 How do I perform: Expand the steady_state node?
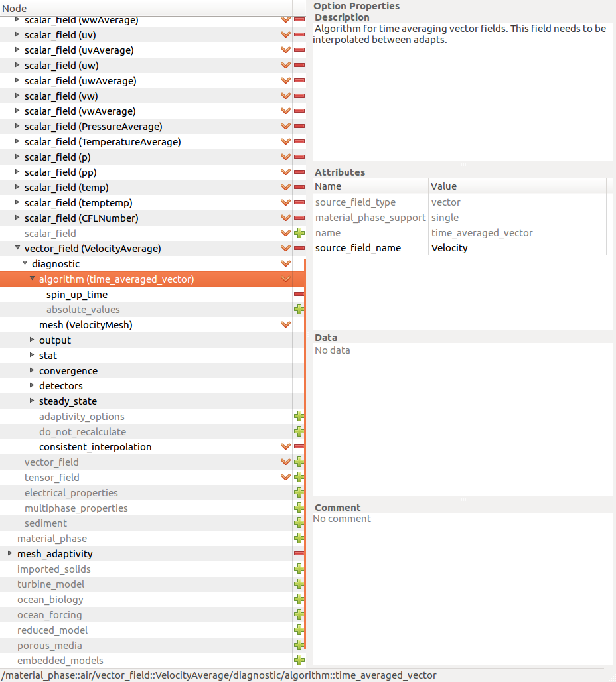coord(32,400)
